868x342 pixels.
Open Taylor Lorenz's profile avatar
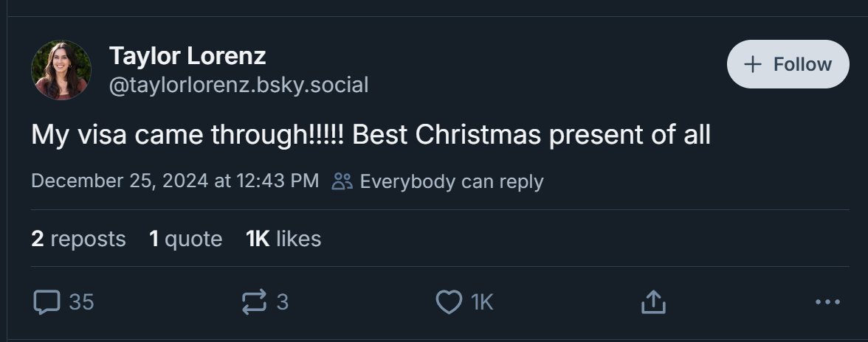(x=61, y=70)
